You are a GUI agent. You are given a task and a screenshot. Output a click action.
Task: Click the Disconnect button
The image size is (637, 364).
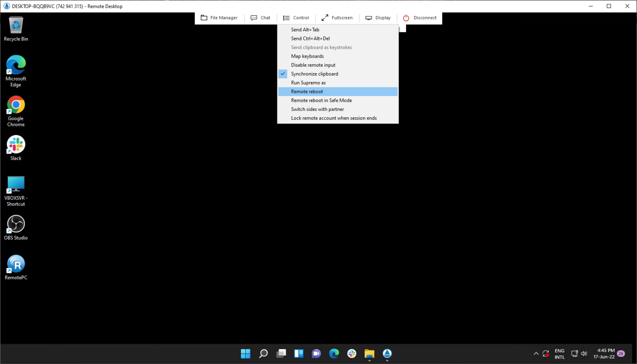(x=420, y=18)
